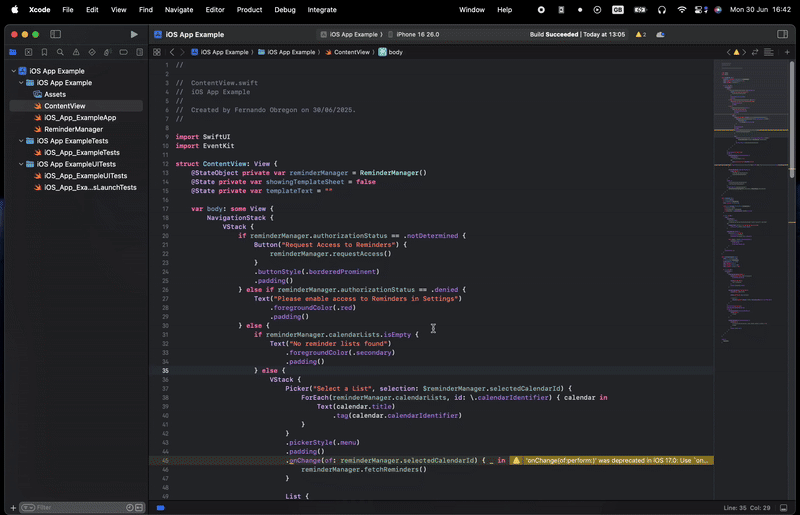
Task: Open Control Center in the menu bar
Action: [701, 10]
